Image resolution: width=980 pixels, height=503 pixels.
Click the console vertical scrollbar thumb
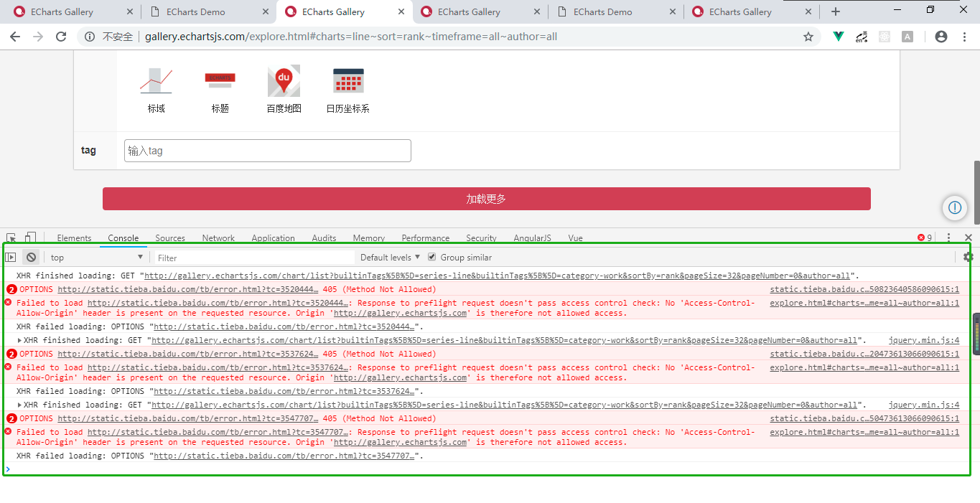point(976,334)
